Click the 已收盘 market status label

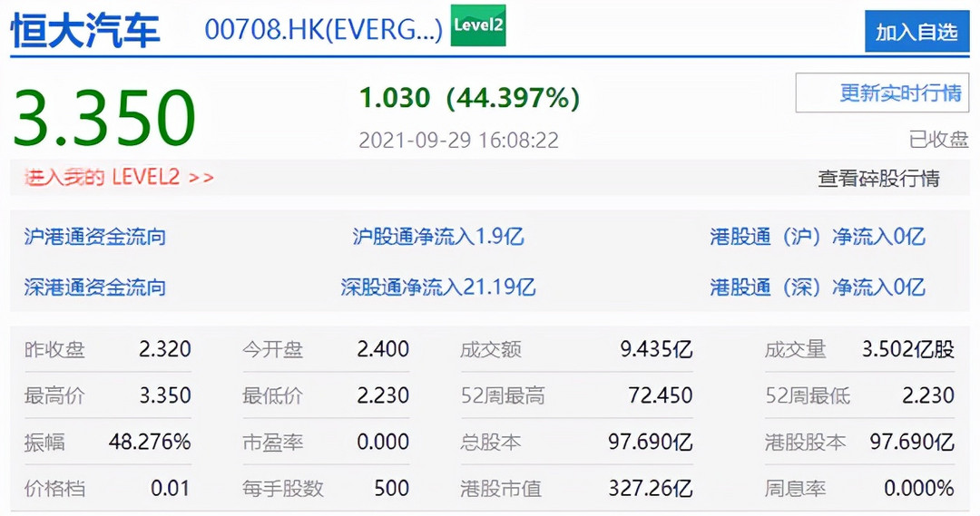pyautogui.click(x=938, y=141)
